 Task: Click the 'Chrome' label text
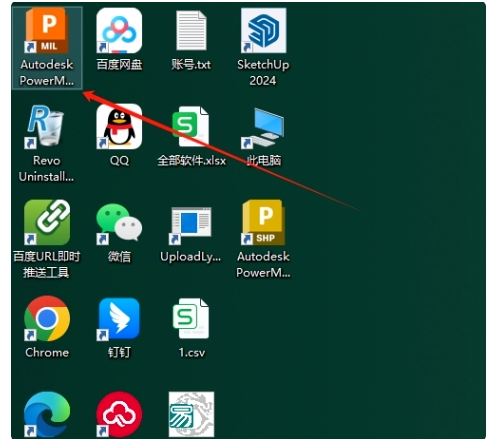tap(47, 353)
